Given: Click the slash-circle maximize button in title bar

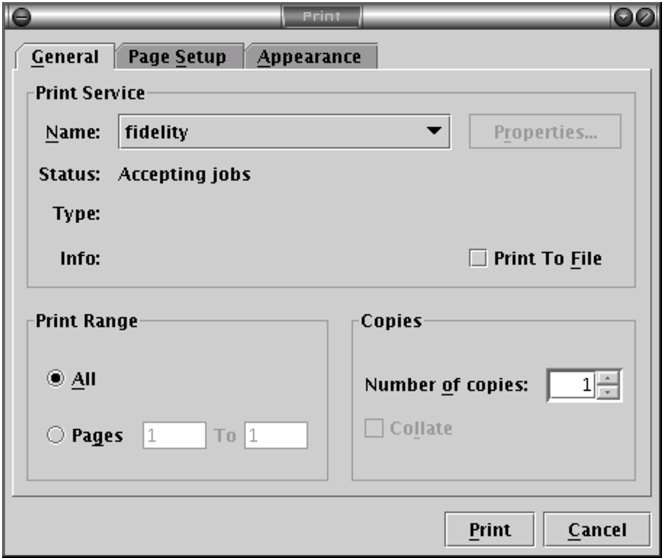Looking at the screenshot, I should point(645,16).
